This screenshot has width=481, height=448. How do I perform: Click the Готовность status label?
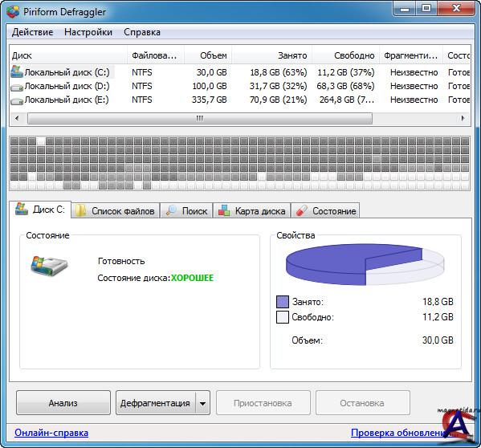pyautogui.click(x=121, y=261)
